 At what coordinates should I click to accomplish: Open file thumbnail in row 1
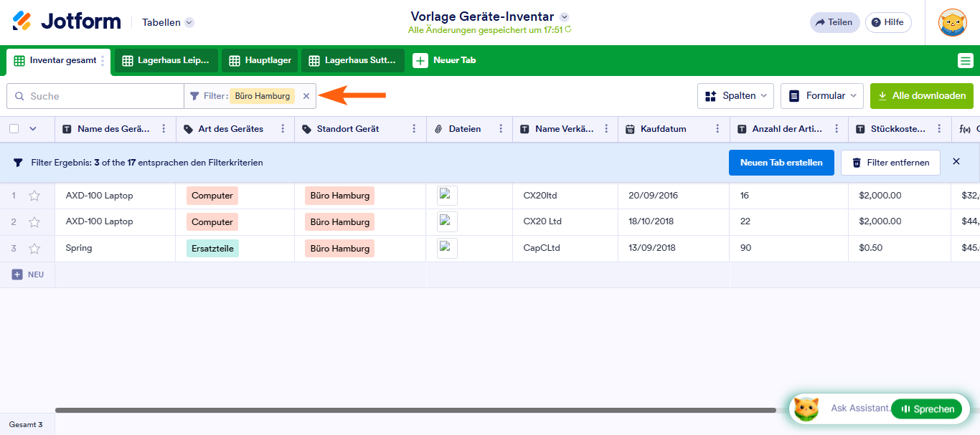coord(447,195)
